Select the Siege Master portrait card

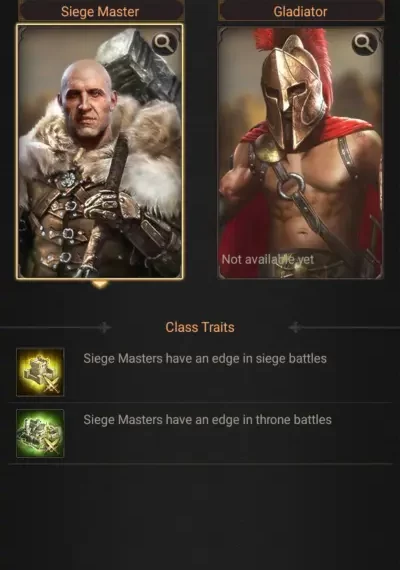point(100,152)
